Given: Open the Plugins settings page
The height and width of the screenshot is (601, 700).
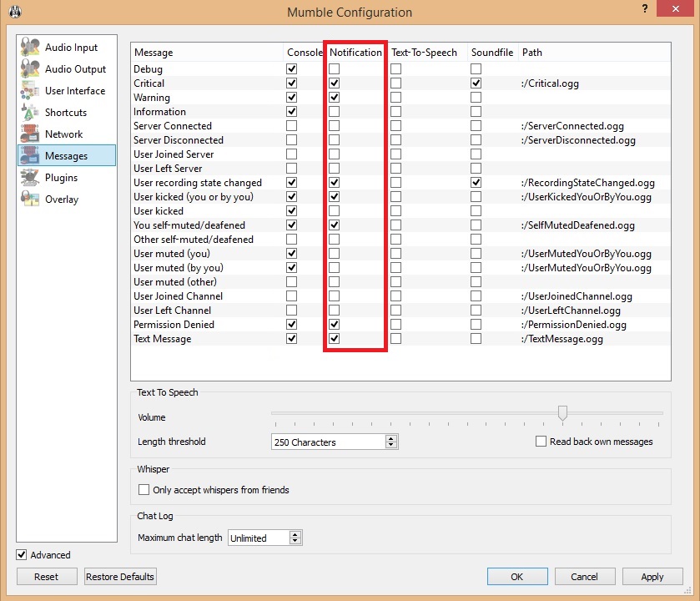Looking at the screenshot, I should pyautogui.click(x=67, y=178).
